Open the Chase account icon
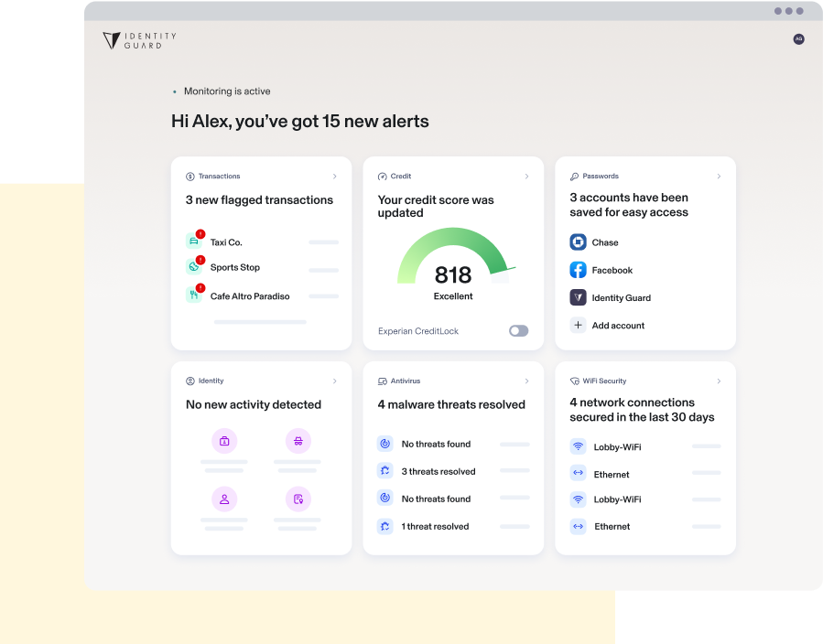This screenshot has width=823, height=644. pos(578,242)
